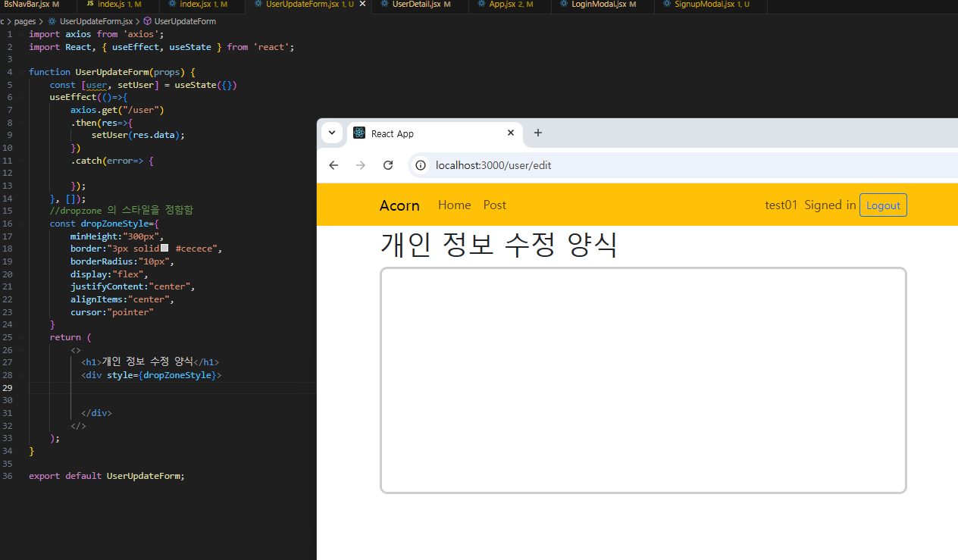Image resolution: width=958 pixels, height=560 pixels.
Task: Click the test01 username link
Action: (781, 205)
